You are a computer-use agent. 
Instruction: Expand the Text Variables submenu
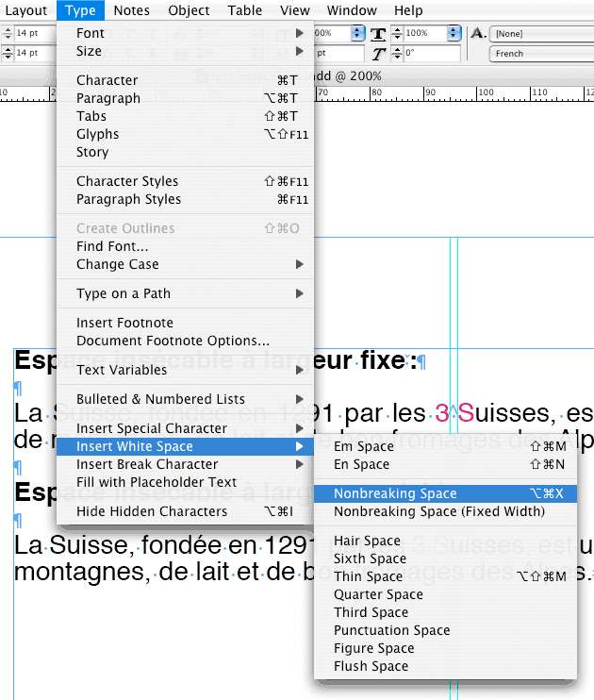pos(185,370)
